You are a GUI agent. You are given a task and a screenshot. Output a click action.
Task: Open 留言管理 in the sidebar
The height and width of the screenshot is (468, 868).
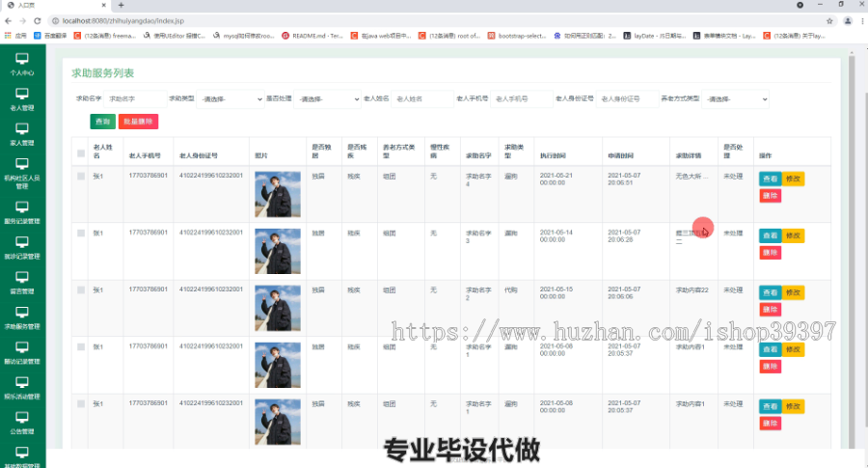coord(22,283)
